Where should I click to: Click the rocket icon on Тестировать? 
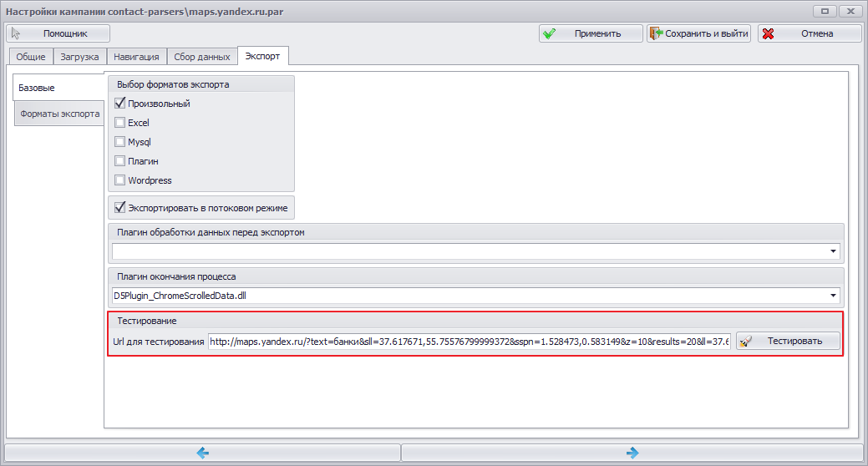coord(746,341)
